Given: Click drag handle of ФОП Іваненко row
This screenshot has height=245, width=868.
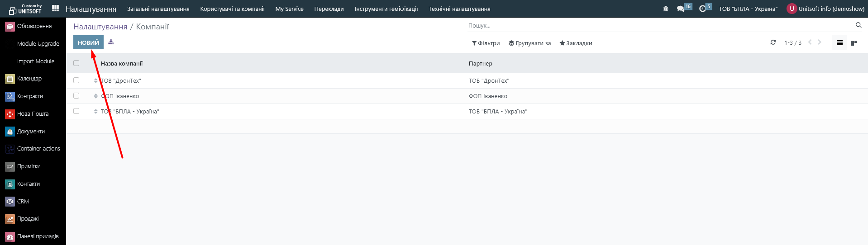Looking at the screenshot, I should 95,96.
